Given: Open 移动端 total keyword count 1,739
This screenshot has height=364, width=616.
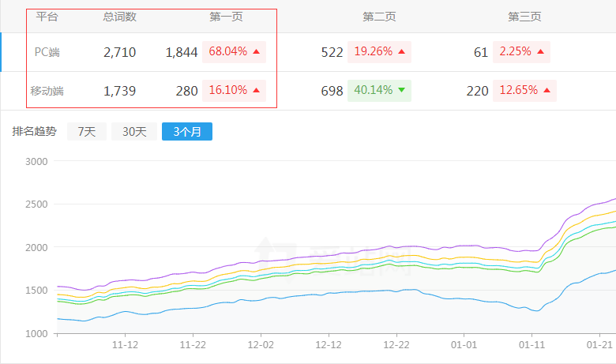Looking at the screenshot, I should (x=119, y=91).
